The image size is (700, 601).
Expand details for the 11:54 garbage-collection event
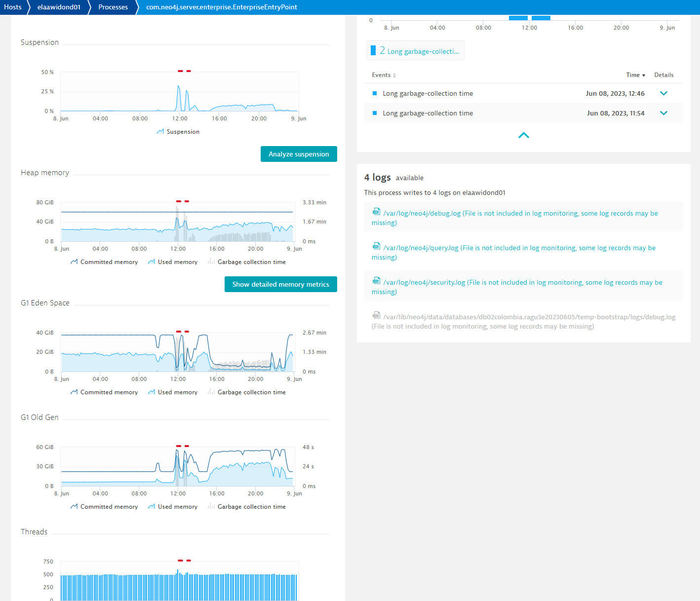663,113
